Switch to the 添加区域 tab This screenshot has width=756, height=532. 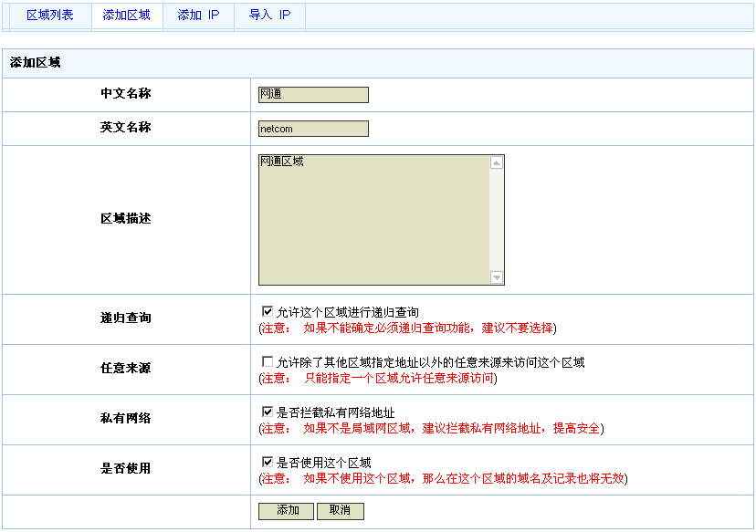point(126,16)
